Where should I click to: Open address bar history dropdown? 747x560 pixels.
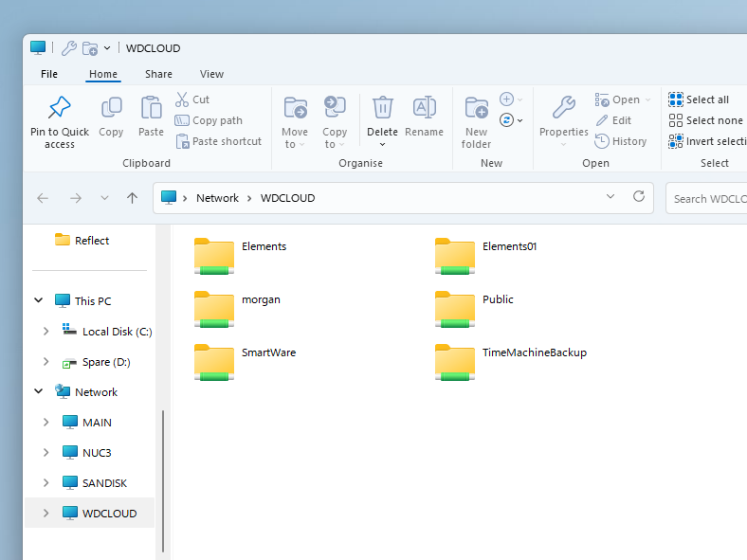click(x=610, y=196)
